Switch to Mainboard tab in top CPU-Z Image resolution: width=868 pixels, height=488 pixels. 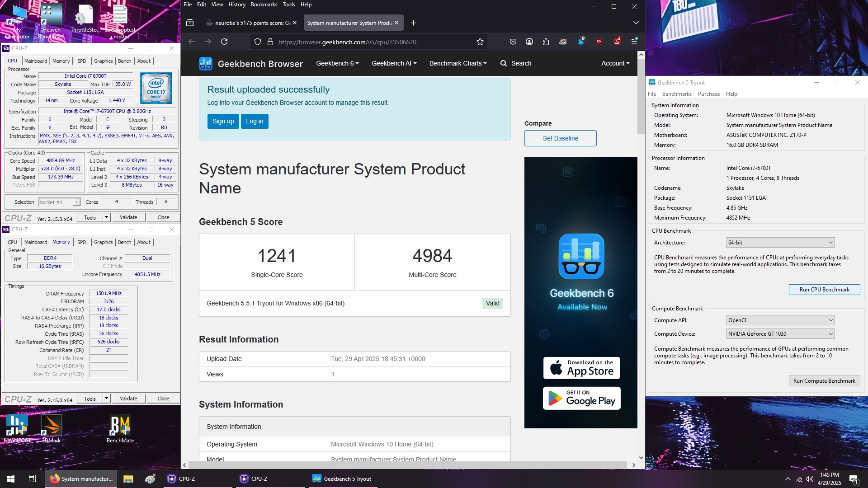pyautogui.click(x=36, y=61)
